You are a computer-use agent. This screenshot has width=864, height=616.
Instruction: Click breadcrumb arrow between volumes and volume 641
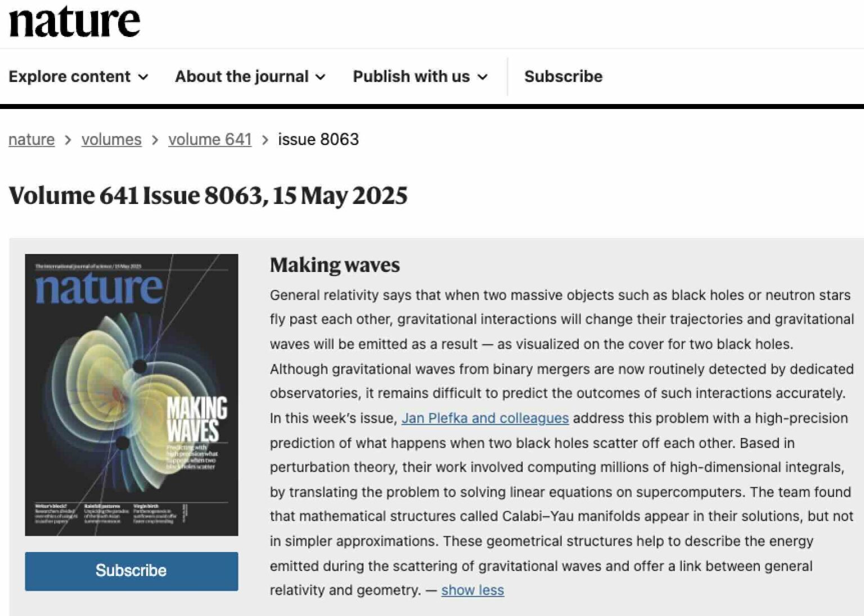click(x=155, y=140)
